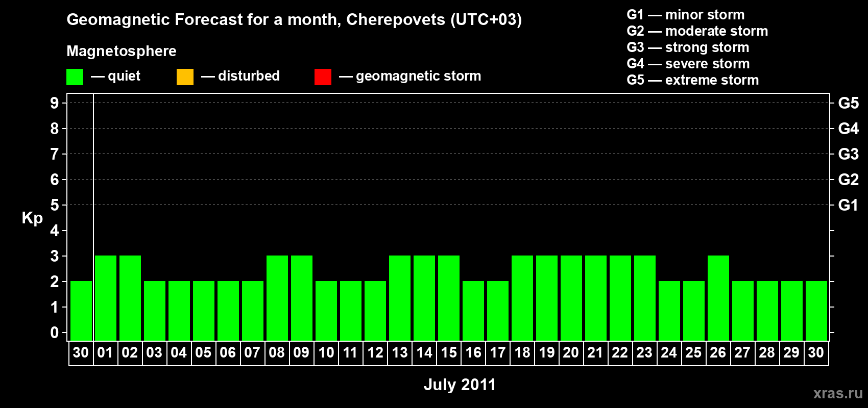
Task: Click the last date cell 30 for July
Action: pyautogui.click(x=816, y=353)
